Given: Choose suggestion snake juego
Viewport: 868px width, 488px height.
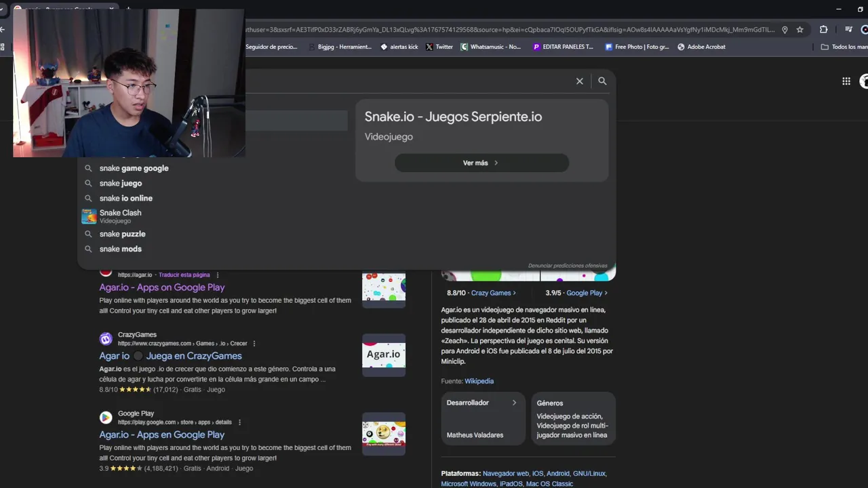Looking at the screenshot, I should point(121,183).
